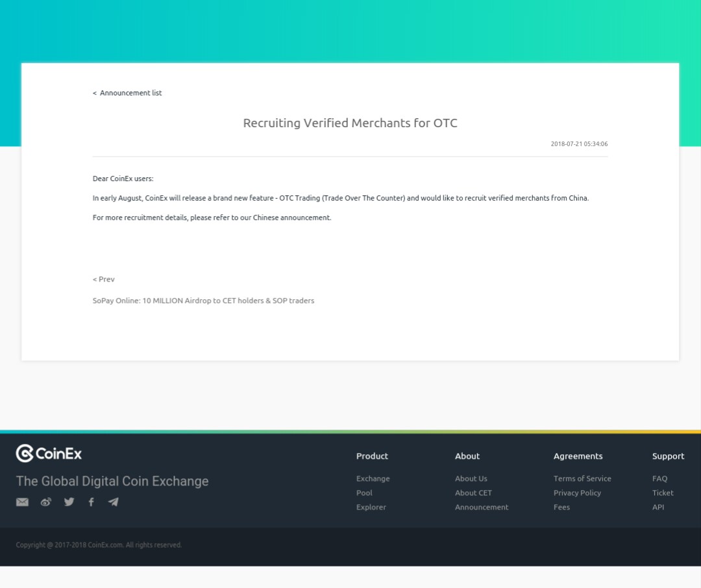Open the FAQ in Support section

[x=659, y=478]
